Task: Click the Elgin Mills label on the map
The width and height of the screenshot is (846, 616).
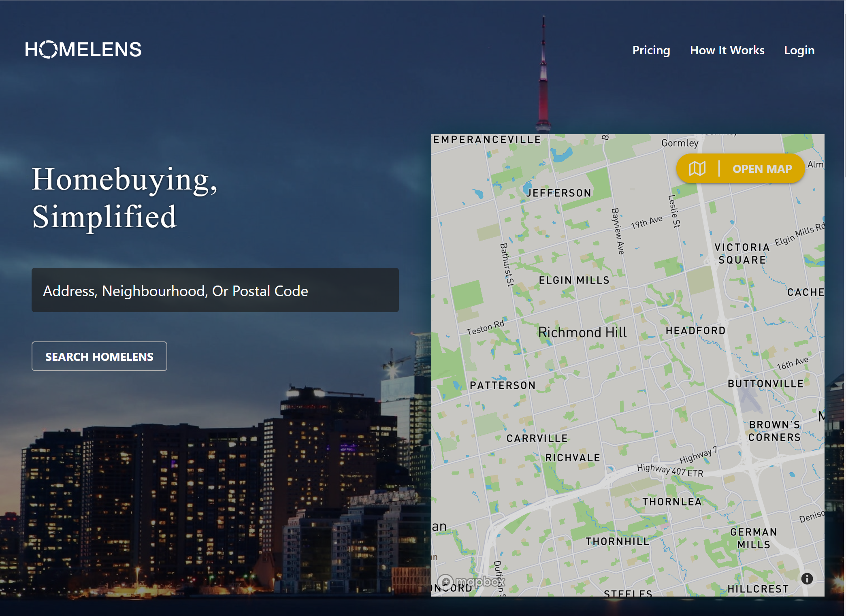Action: [x=574, y=280]
